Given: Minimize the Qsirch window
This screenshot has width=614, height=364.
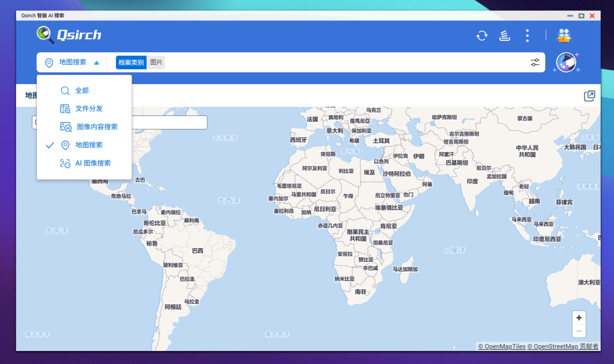Looking at the screenshot, I should pyautogui.click(x=570, y=16).
